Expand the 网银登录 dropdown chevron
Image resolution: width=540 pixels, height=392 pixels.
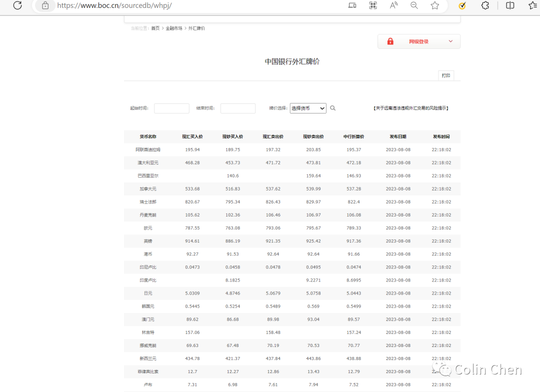click(x=449, y=41)
